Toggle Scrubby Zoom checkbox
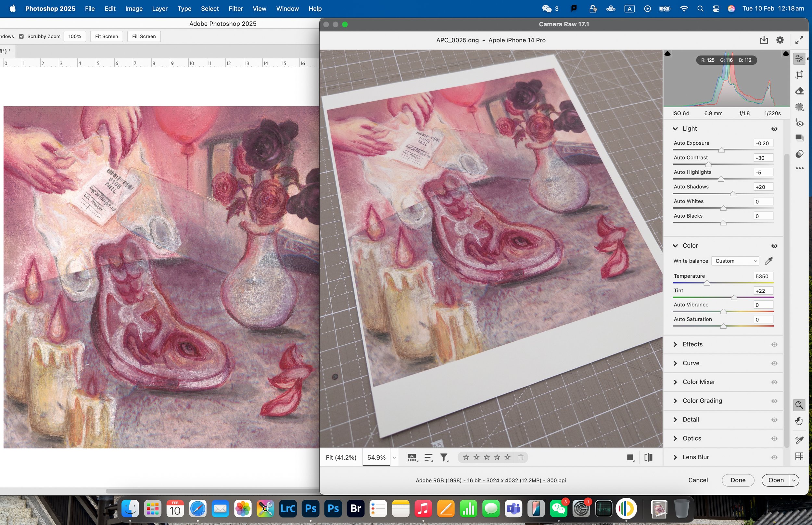 (x=21, y=36)
